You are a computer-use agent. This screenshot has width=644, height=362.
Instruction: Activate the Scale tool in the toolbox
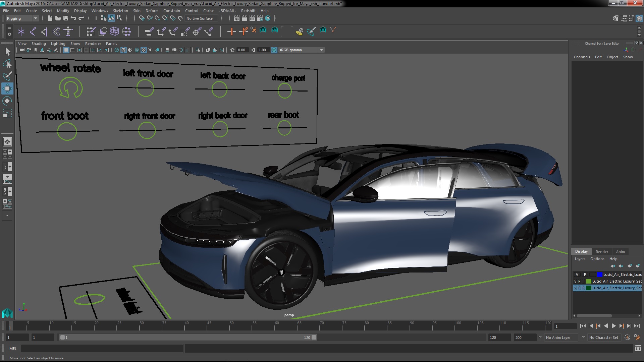point(7,113)
